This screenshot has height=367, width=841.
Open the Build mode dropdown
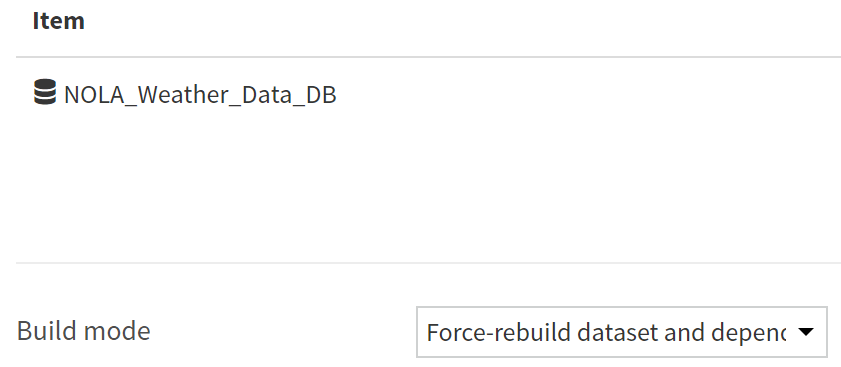coord(622,332)
